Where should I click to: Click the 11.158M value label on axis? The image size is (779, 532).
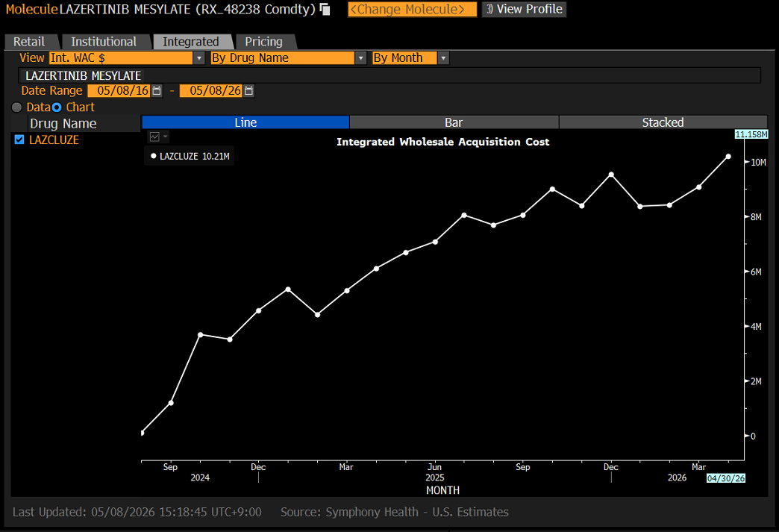pos(751,134)
